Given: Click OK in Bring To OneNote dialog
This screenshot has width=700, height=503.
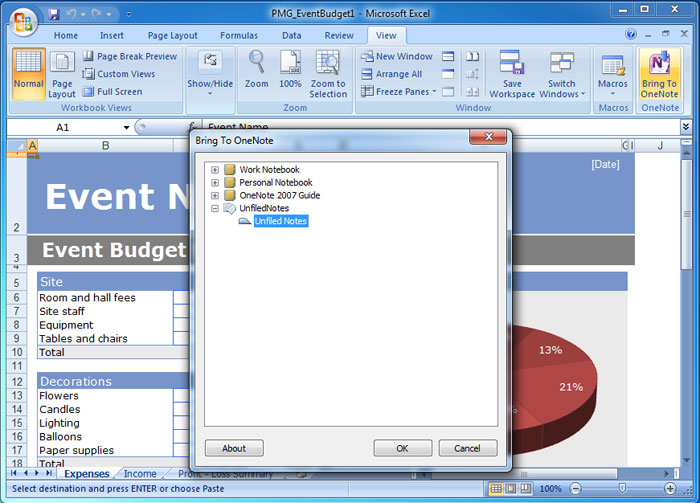Looking at the screenshot, I should 402,448.
